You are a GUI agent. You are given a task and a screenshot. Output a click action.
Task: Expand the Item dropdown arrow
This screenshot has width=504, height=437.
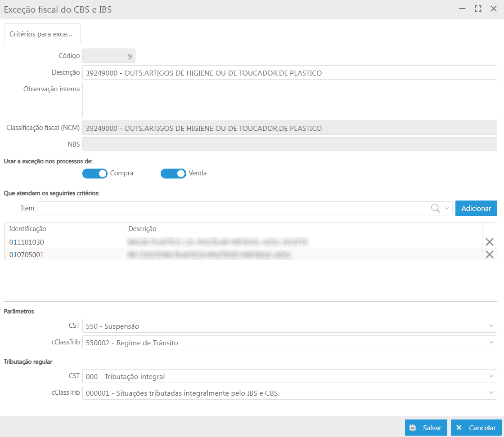(447, 208)
